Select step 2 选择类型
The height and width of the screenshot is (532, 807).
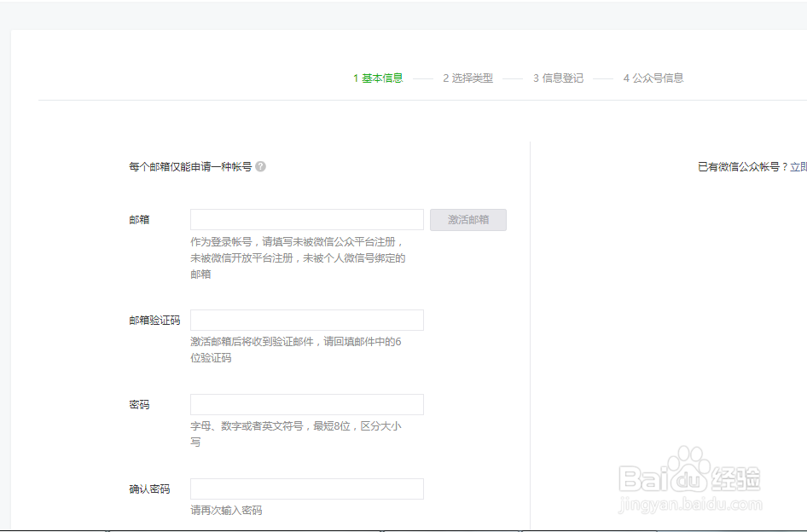467,78
